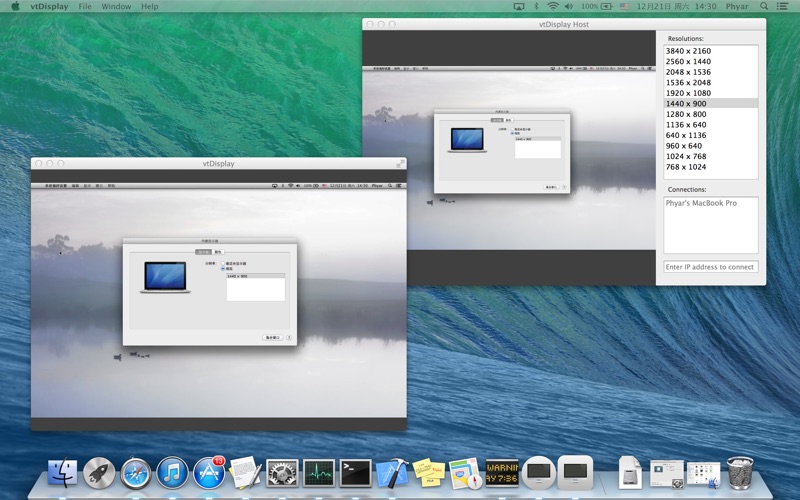This screenshot has height=500, width=800.
Task: Open Console warning log icon in Dock
Action: tap(502, 473)
